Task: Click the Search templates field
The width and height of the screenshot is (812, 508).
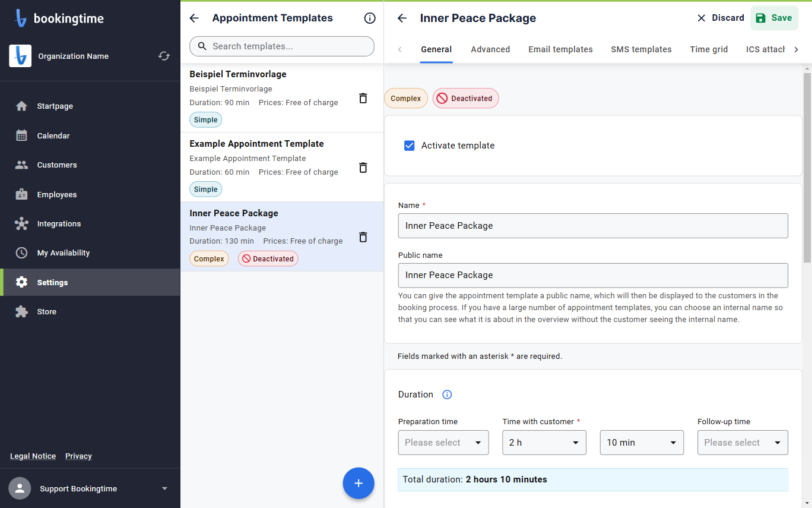Action: pos(282,46)
